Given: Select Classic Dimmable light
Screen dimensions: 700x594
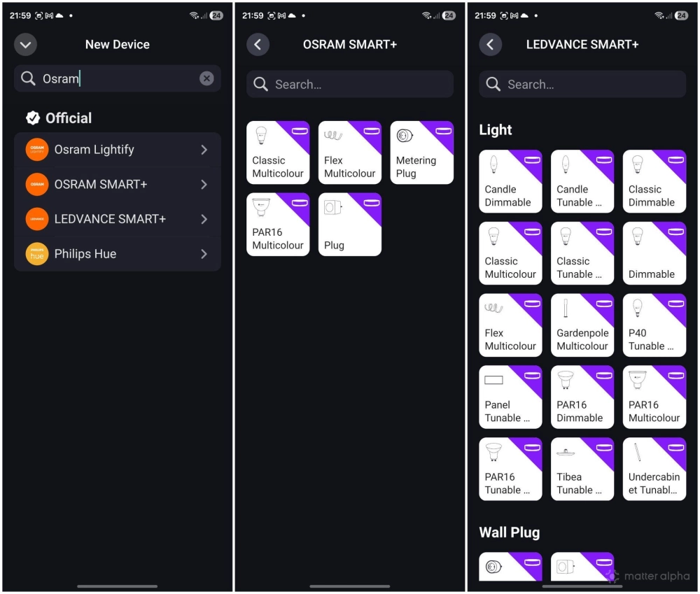Looking at the screenshot, I should pos(654,181).
